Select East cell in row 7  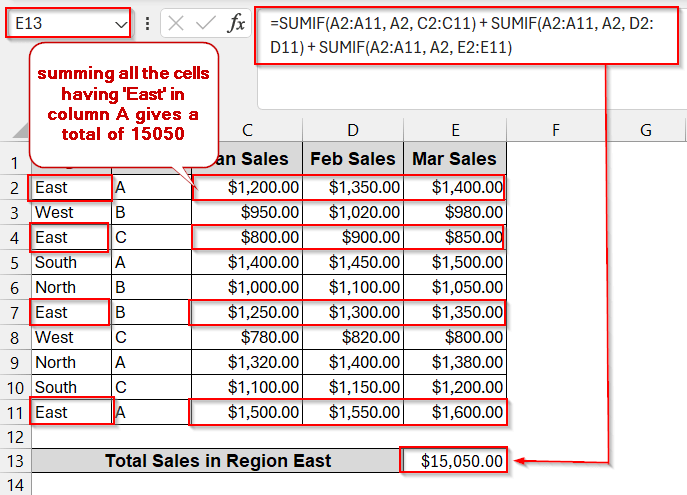71,312
